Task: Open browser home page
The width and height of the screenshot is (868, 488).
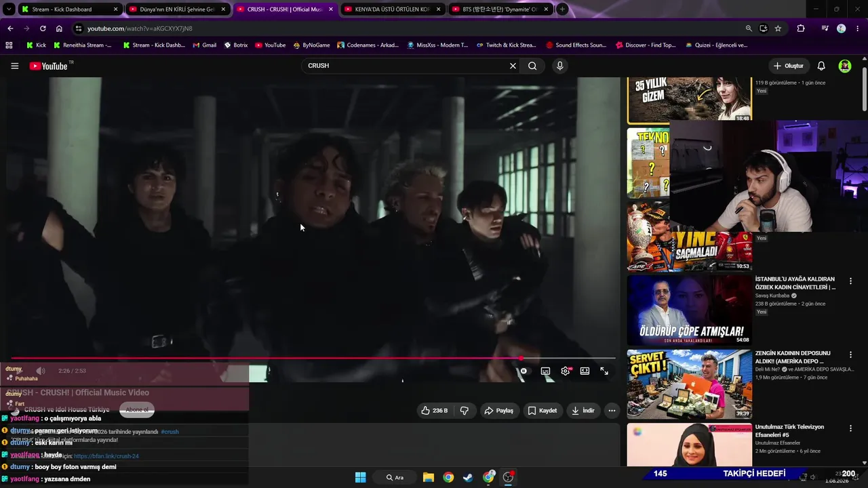Action: pos(59,28)
